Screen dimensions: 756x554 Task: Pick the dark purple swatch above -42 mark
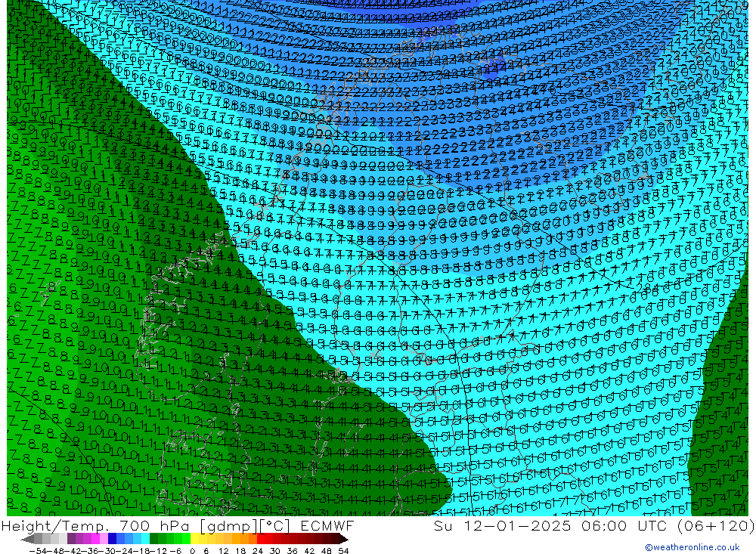[x=71, y=539]
